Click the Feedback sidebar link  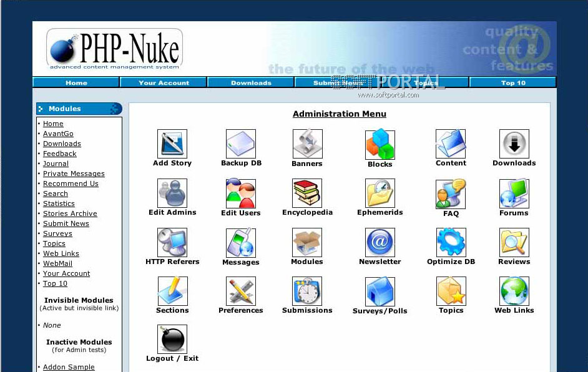click(x=60, y=154)
